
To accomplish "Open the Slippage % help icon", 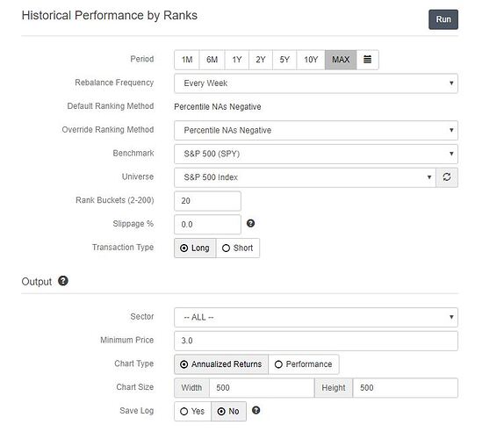I will point(251,223).
